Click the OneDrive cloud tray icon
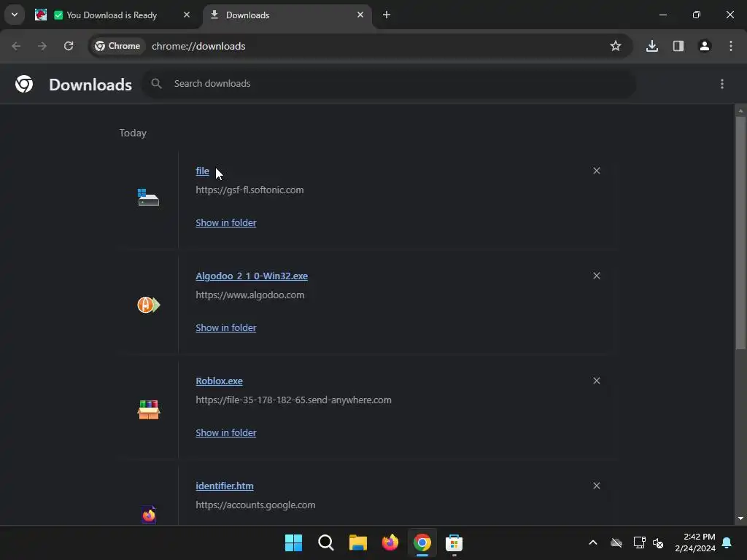The width and height of the screenshot is (747, 560). click(x=616, y=542)
